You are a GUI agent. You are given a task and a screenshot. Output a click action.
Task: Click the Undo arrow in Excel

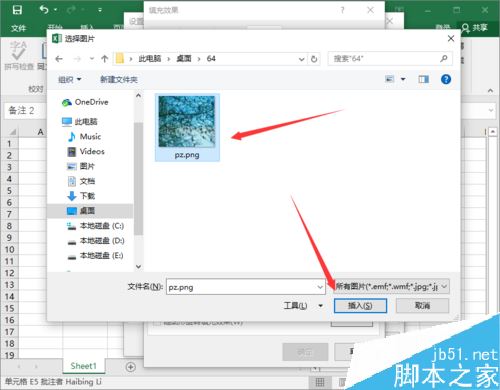[x=44, y=9]
